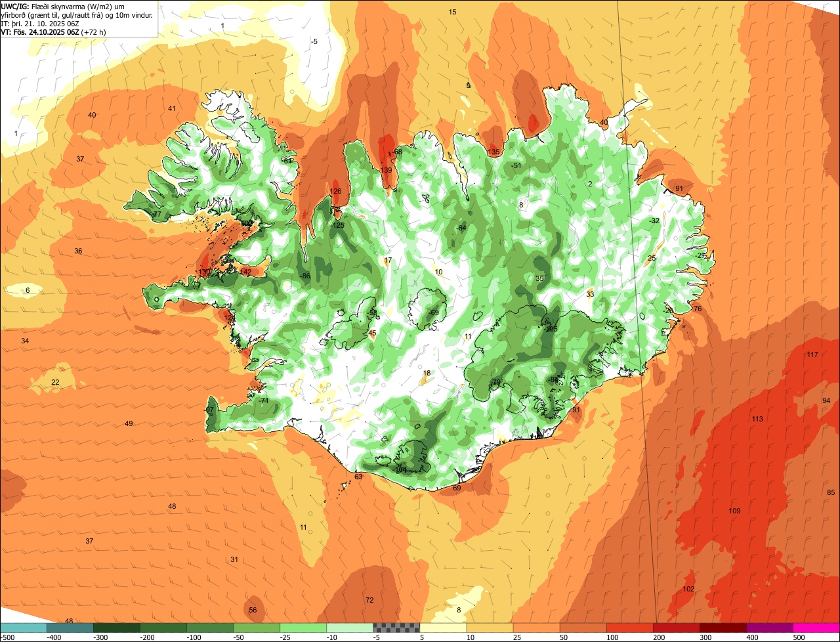Click the light green swatch between -25 and -10

[x=303, y=628]
